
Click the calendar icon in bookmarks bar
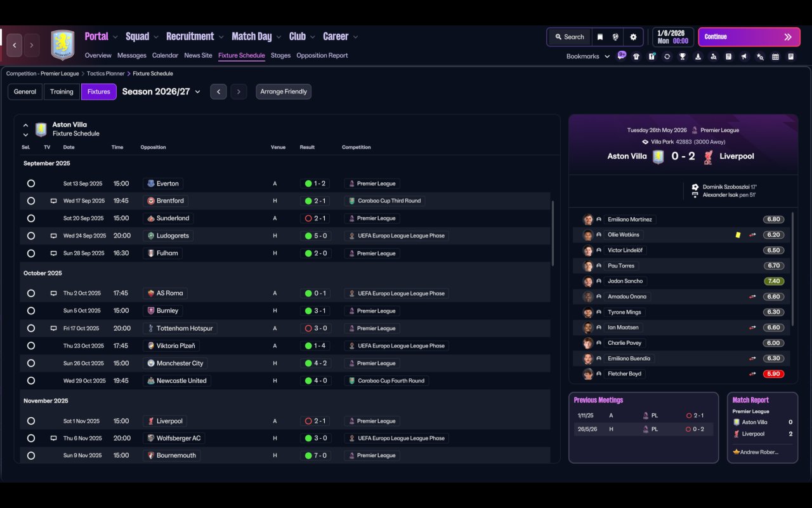pyautogui.click(x=775, y=57)
